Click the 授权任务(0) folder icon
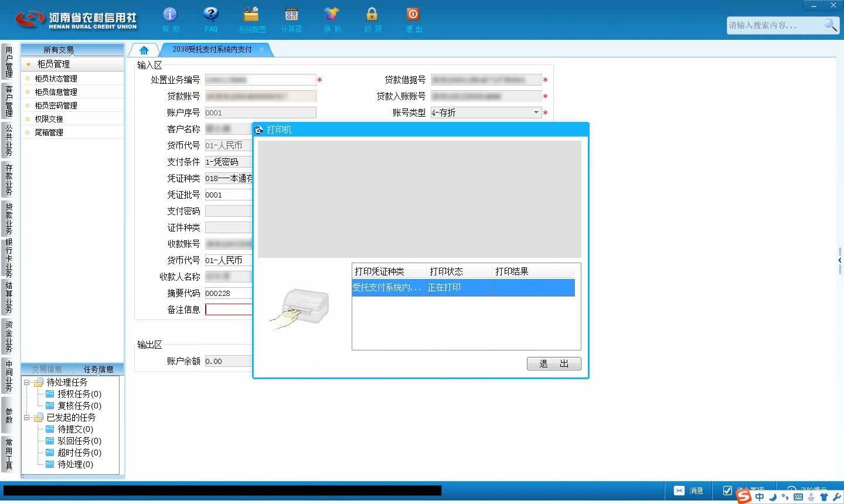The height and width of the screenshot is (504, 844). [x=50, y=394]
